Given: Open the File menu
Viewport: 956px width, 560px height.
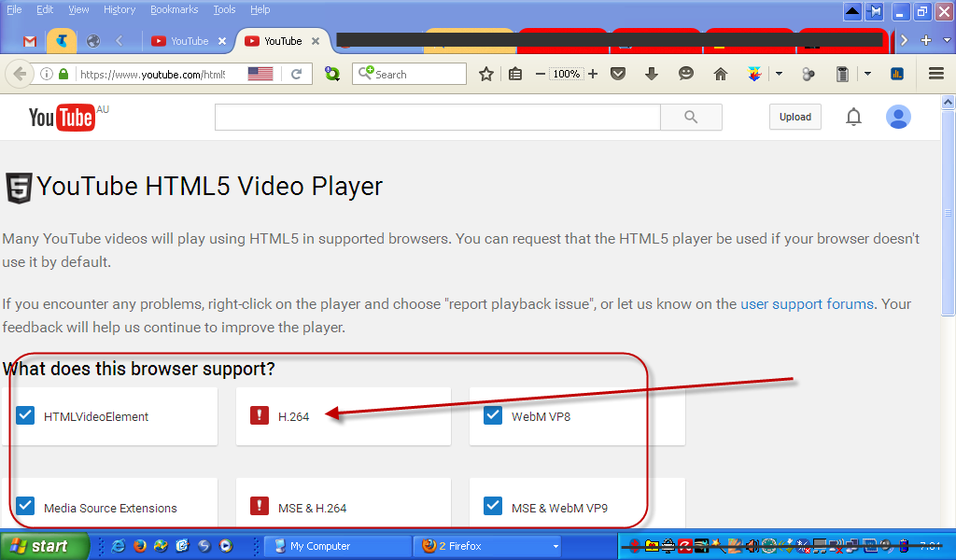Looking at the screenshot, I should point(14,9).
